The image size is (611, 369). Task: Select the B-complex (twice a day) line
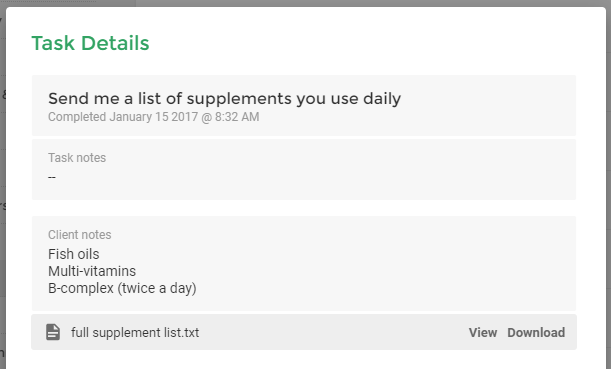[122, 288]
